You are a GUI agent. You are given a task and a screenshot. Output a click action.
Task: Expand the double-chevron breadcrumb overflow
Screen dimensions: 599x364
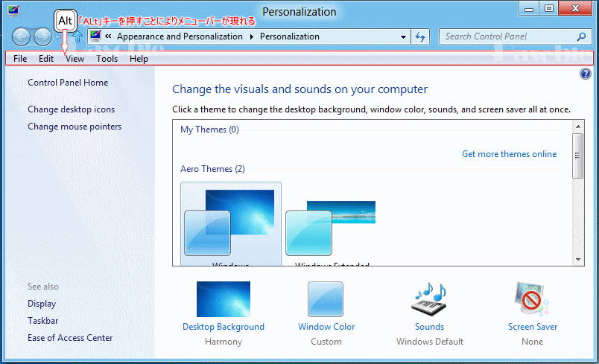point(109,36)
